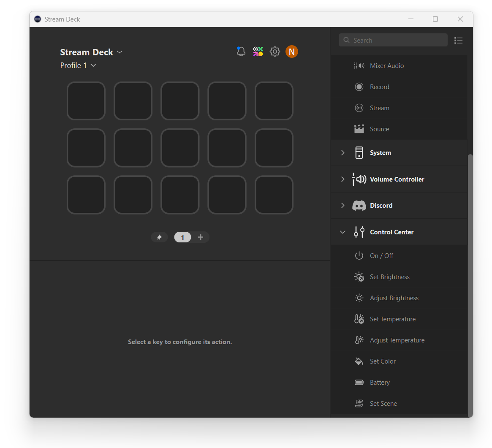Add a new page with plus button
Image resolution: width=492 pixels, height=448 pixels.
pos(201,237)
